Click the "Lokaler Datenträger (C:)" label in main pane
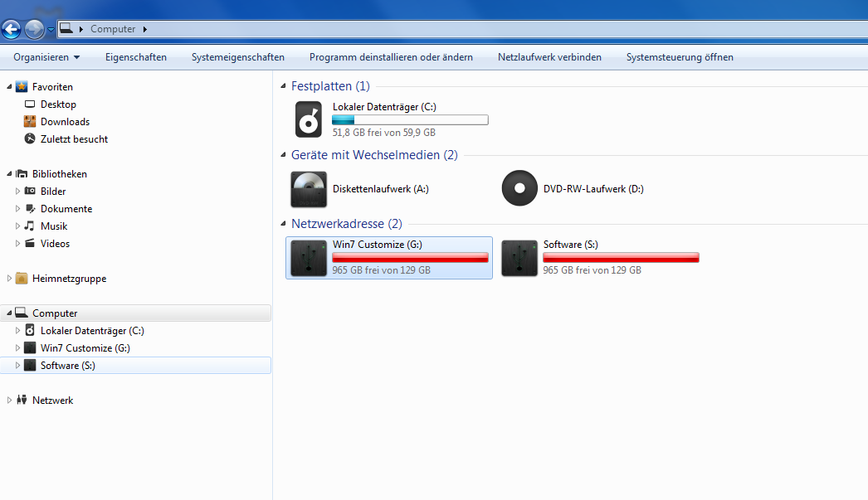Screen dimensions: 868x500 click(384, 107)
